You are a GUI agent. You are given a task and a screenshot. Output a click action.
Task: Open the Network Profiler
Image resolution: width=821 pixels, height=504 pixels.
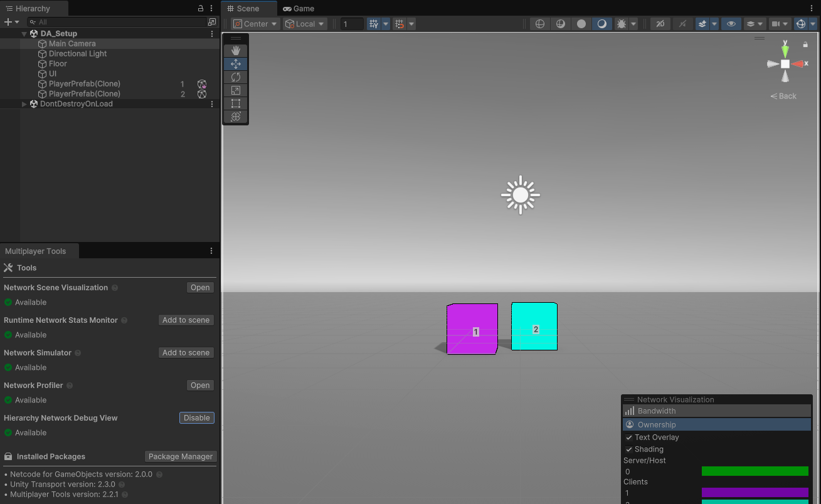200,386
